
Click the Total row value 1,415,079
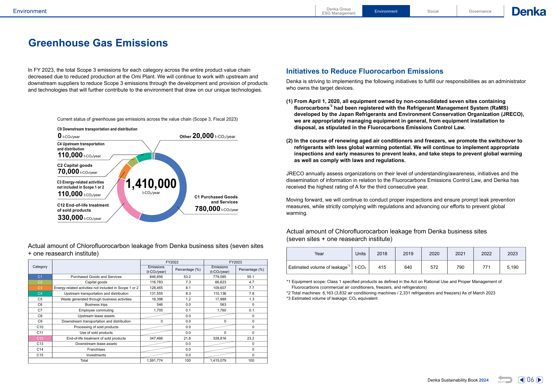[x=218, y=360]
